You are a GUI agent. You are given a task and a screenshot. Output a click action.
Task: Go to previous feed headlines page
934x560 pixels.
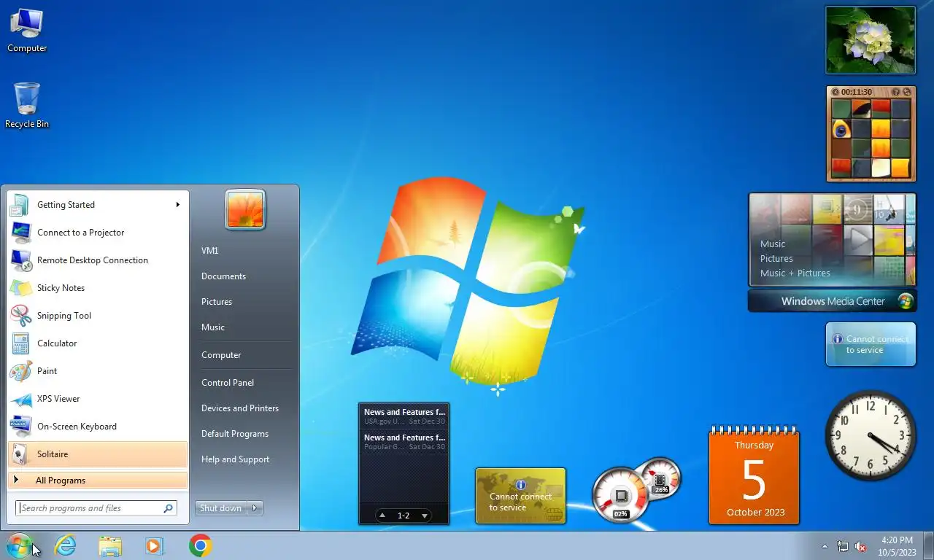click(x=382, y=516)
